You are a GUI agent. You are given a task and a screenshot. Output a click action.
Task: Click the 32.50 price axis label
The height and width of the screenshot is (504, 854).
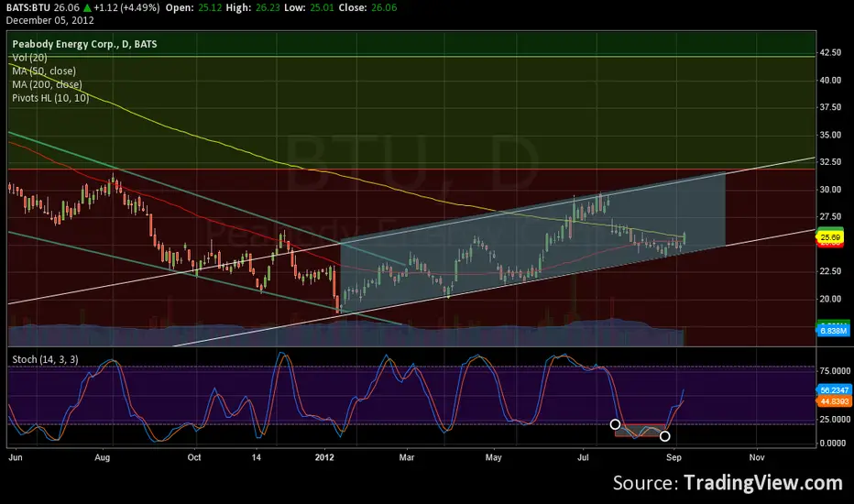(830, 162)
